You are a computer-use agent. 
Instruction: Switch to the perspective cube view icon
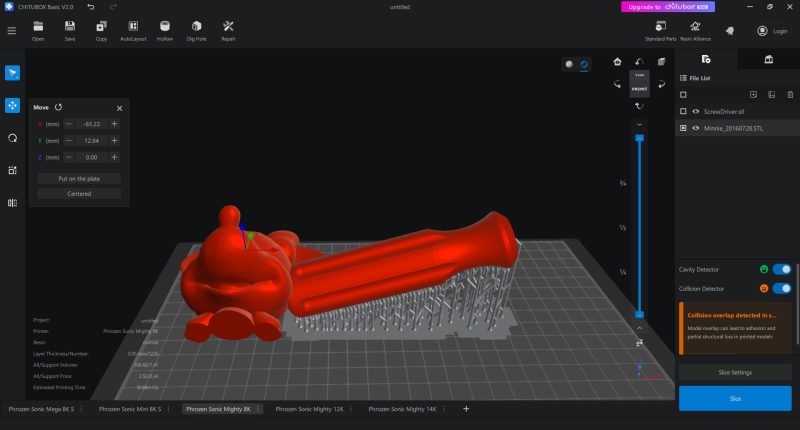pyautogui.click(x=661, y=62)
